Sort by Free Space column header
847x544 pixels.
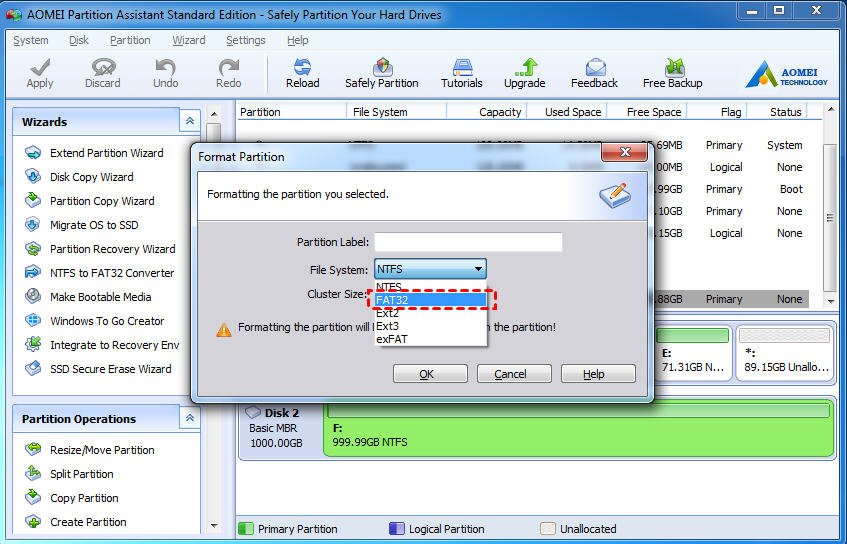click(647, 112)
